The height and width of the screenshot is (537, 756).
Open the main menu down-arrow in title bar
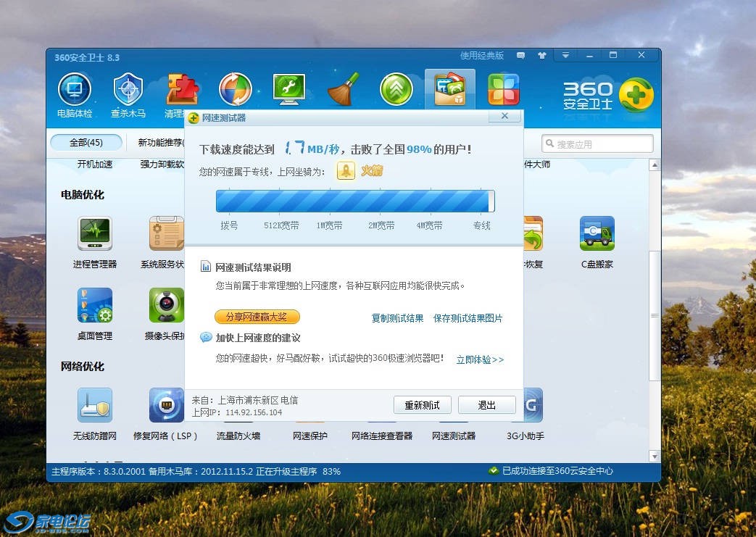pos(565,55)
